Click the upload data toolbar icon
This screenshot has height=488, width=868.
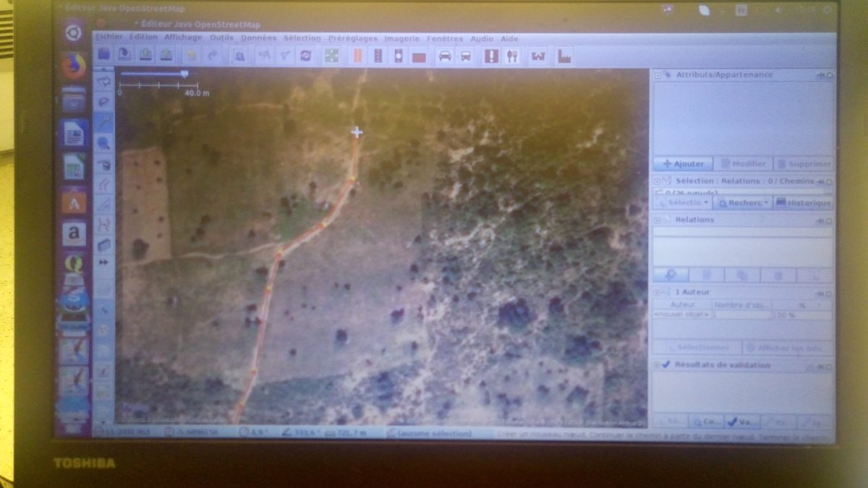[x=166, y=54]
